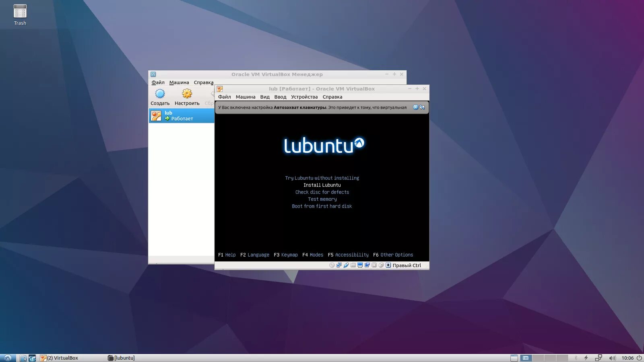The width and height of the screenshot is (644, 362).
Task: Click the 10:06 clock in panel
Action: coord(627,358)
